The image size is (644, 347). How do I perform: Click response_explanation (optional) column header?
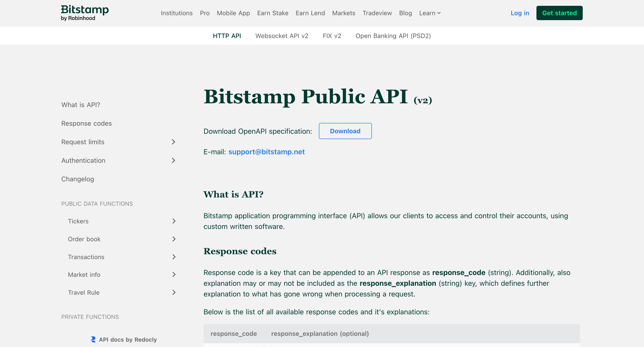coord(320,334)
